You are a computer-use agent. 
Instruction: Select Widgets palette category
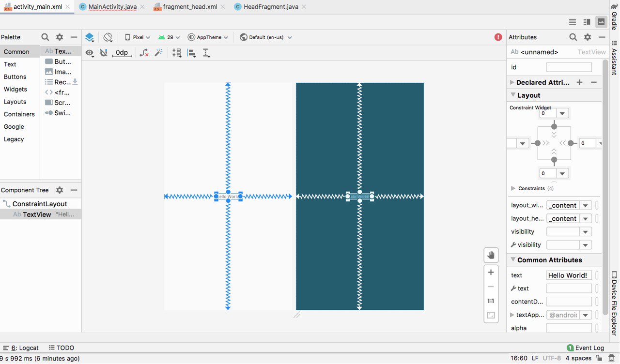coord(20,90)
